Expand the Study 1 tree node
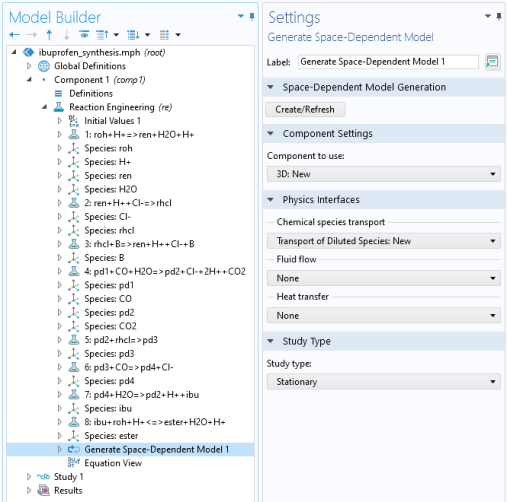This screenshot has height=502, width=507. tap(29, 477)
